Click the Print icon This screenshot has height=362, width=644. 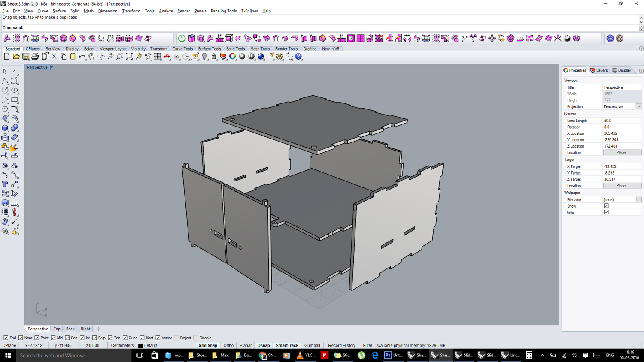tap(35, 57)
